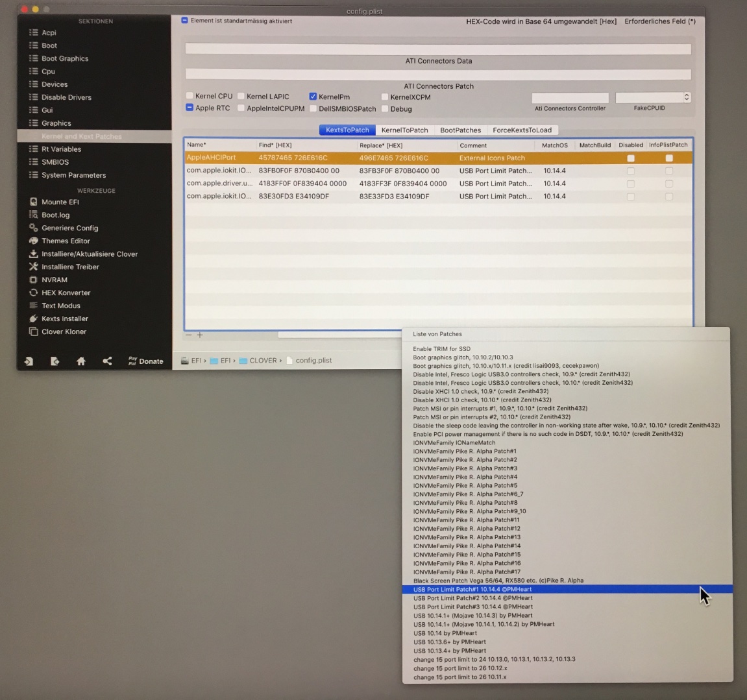Add a new patch row with plus button

[x=200, y=335]
